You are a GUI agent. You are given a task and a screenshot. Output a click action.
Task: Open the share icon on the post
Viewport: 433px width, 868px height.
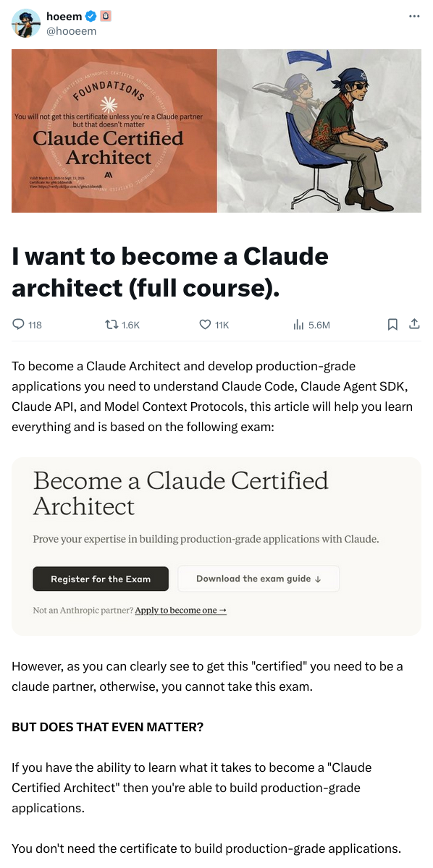413,325
